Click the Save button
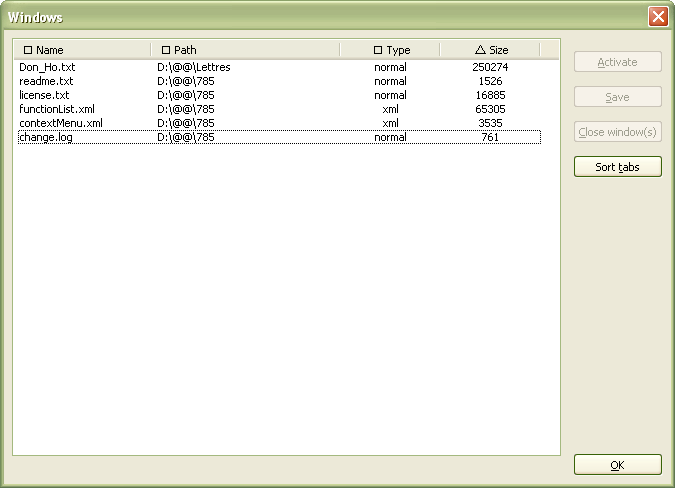Image resolution: width=675 pixels, height=488 pixels. click(x=617, y=97)
